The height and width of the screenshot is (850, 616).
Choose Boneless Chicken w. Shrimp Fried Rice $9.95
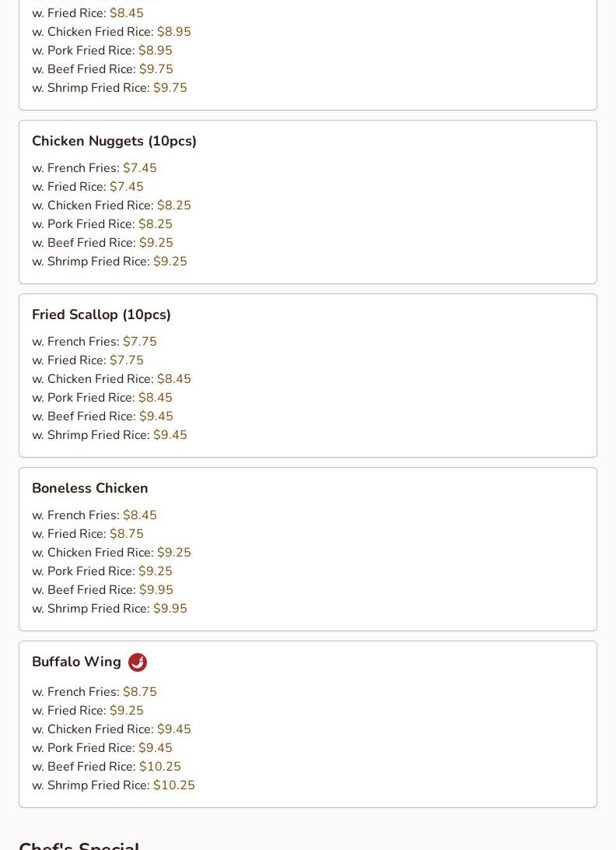110,608
